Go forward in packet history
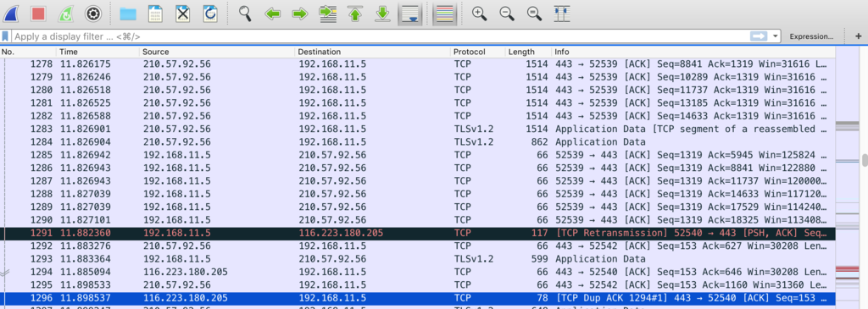This screenshot has width=868, height=309. coord(300,14)
